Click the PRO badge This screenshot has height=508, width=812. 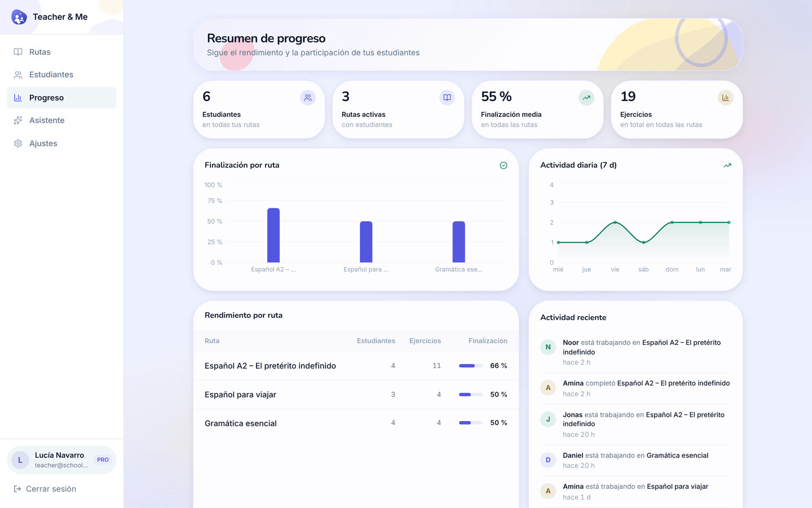point(103,460)
